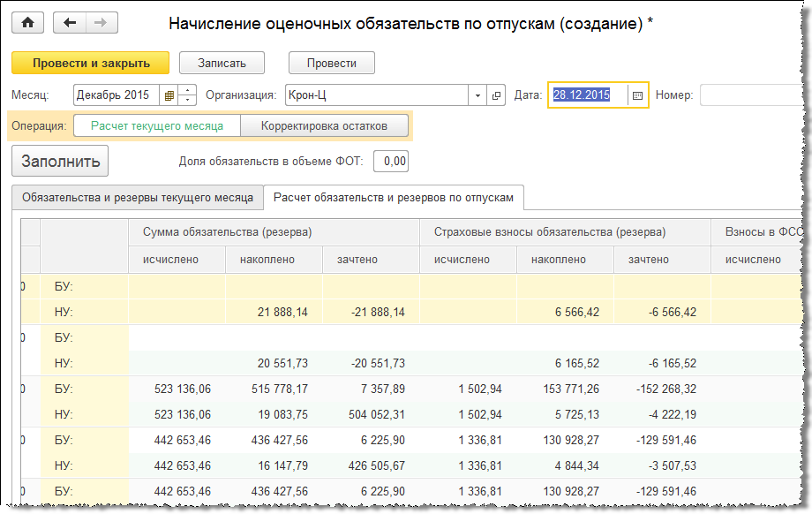Go forward with the right arrow

pyautogui.click(x=100, y=23)
